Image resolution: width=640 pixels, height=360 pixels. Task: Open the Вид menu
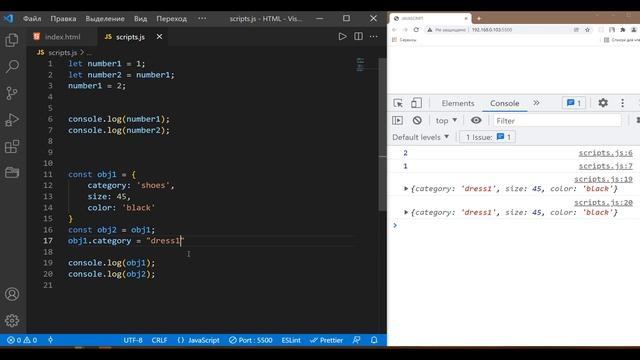tap(140, 19)
